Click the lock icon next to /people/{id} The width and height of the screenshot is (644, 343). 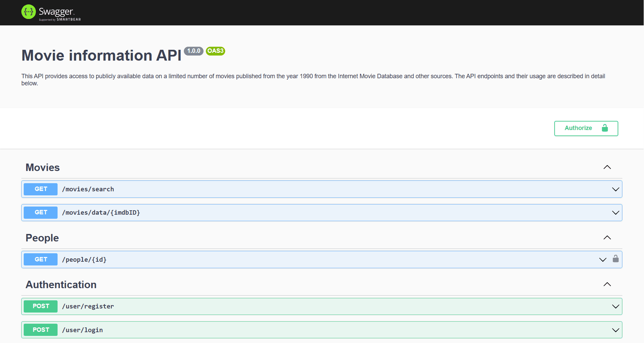click(616, 259)
